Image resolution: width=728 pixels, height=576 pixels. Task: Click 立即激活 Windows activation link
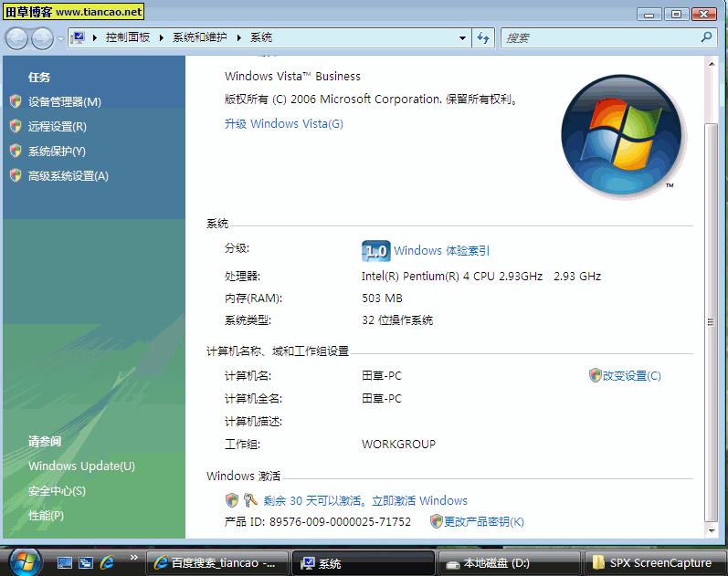[419, 501]
